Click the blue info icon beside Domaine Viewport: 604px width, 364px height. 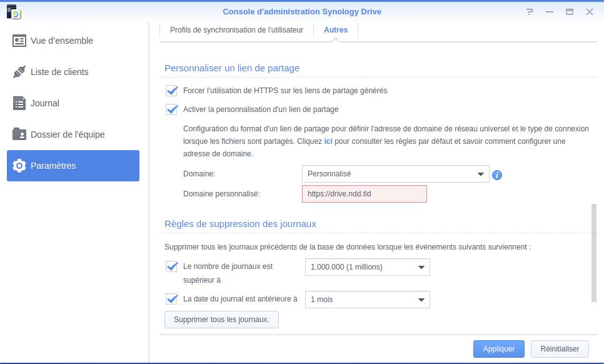497,175
